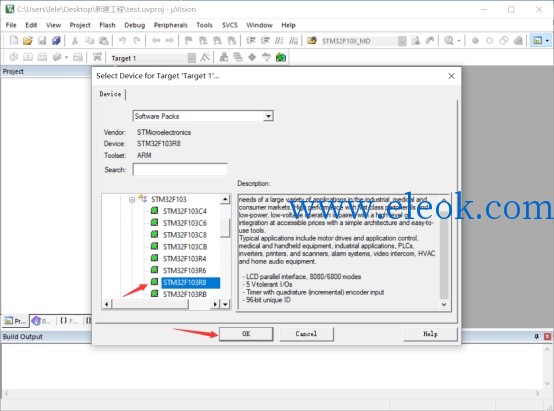Click the Manage Run-Time Environment icon
Screen dimensions: 554x411
[252, 57]
